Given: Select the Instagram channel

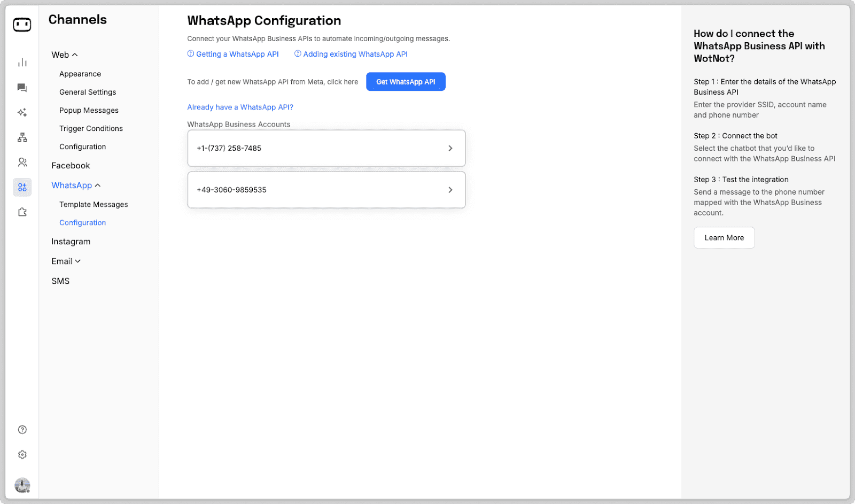Looking at the screenshot, I should tap(71, 241).
